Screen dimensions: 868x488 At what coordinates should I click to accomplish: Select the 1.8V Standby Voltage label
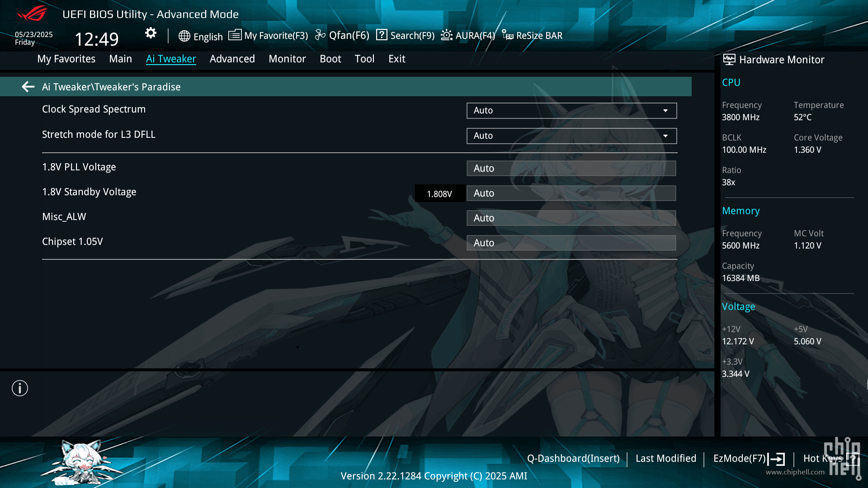pyautogui.click(x=89, y=192)
